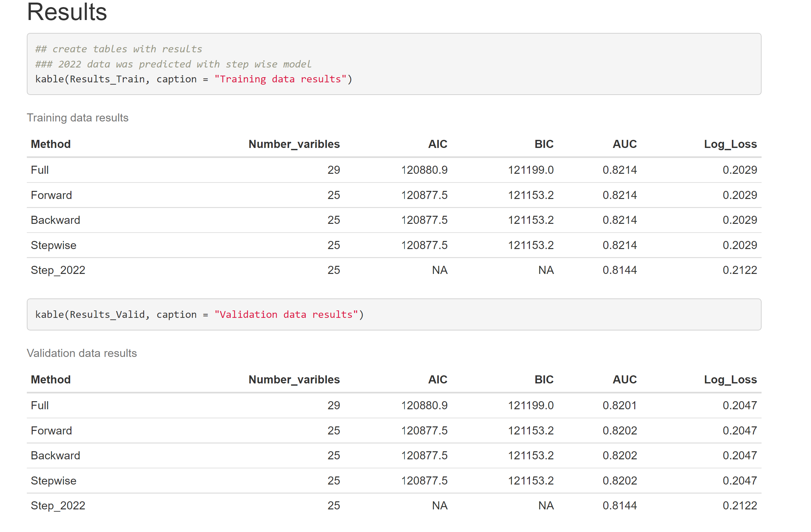Click the BIC column header
Viewport: 811px width, 532px height.
pyautogui.click(x=543, y=144)
